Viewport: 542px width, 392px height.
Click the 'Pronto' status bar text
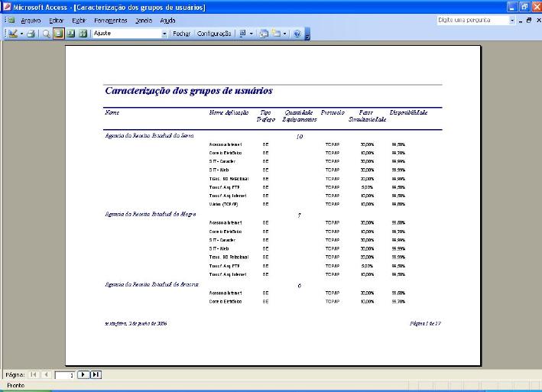pyautogui.click(x=16, y=385)
